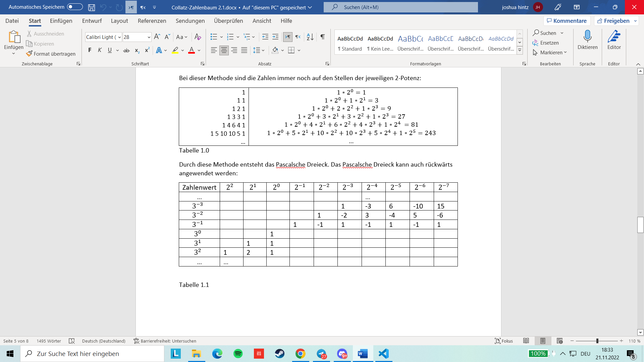Open the Datei menu
The height and width of the screenshot is (362, 644).
12,21
